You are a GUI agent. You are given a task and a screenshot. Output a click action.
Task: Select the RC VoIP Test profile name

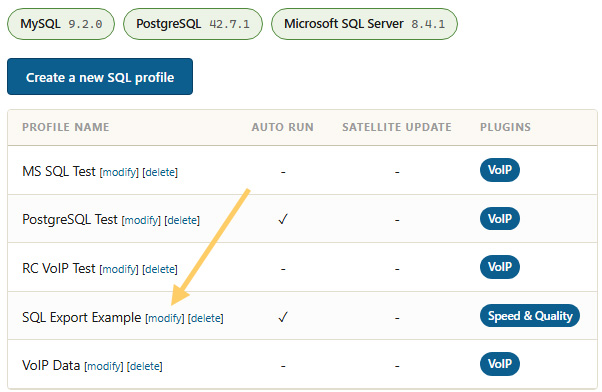click(59, 268)
